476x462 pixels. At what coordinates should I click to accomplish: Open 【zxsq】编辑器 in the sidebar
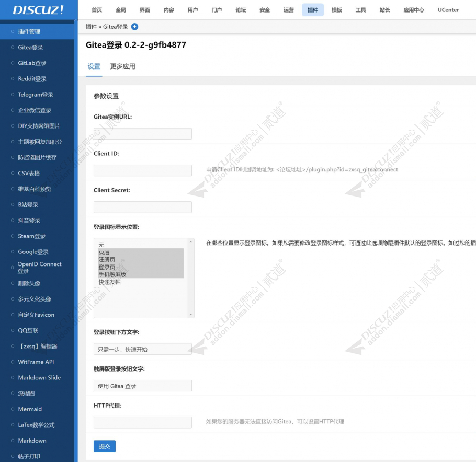37,346
